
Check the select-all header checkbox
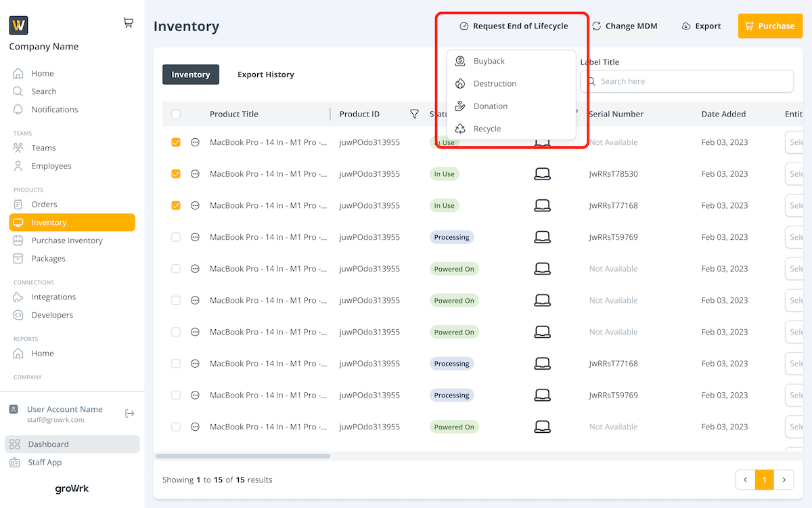pyautogui.click(x=176, y=114)
